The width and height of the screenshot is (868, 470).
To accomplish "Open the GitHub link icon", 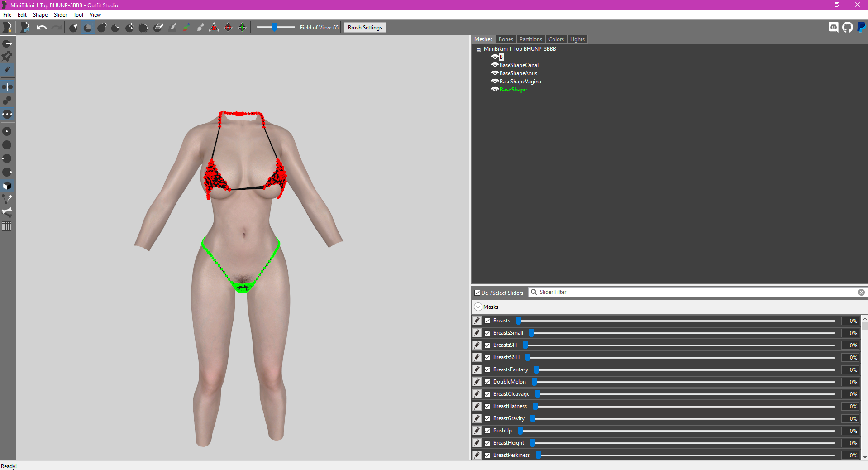I will (x=847, y=28).
